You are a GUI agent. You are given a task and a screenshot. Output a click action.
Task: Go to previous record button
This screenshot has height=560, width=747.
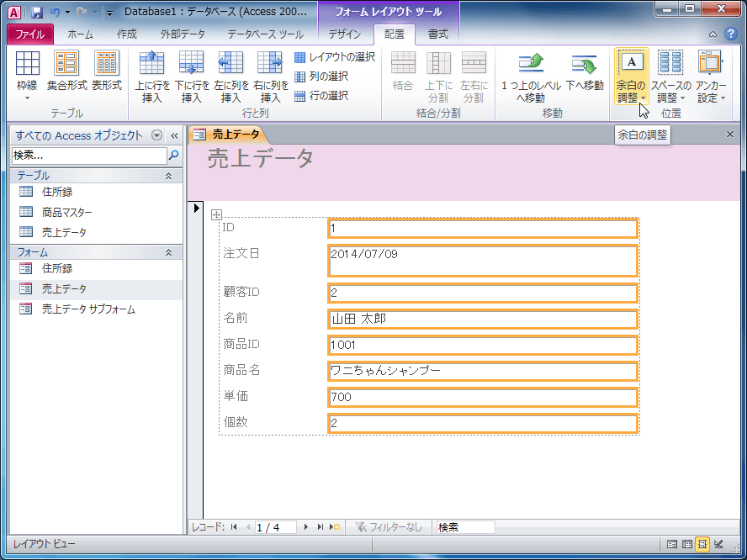pos(247,526)
